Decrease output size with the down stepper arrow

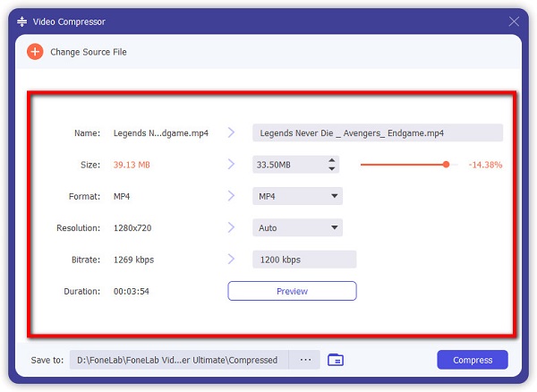[331, 169]
